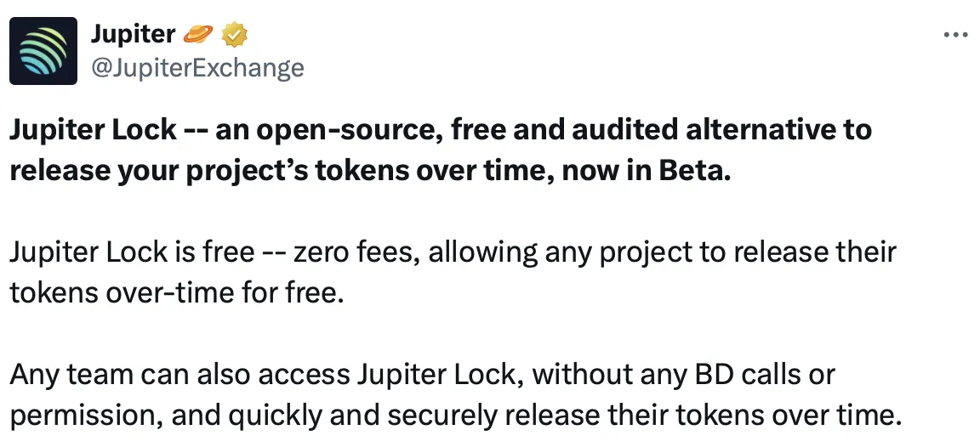
Task: Open the Jupiter profile avatar
Action: click(43, 50)
